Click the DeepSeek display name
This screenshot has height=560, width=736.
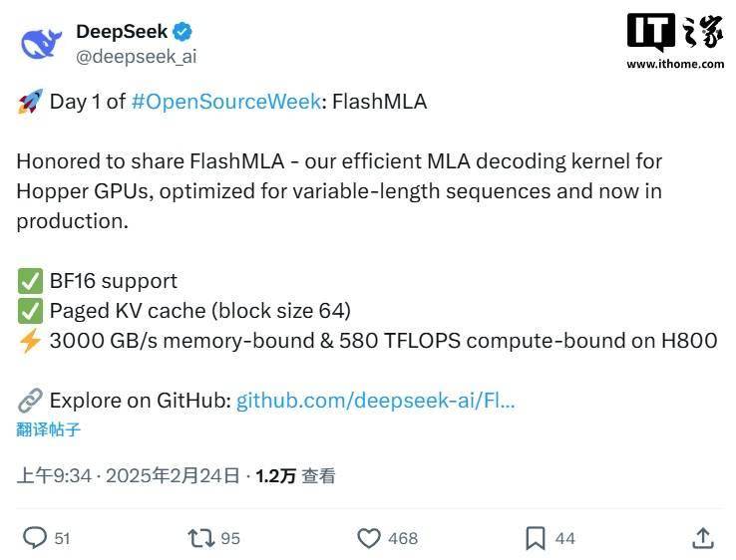click(122, 32)
